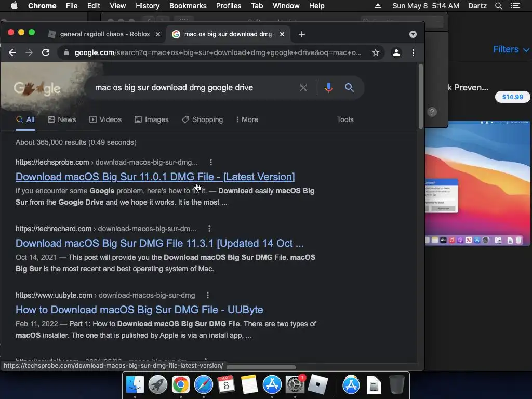The image size is (532, 399).
Task: Open the Dartz user menu
Action: click(477, 6)
